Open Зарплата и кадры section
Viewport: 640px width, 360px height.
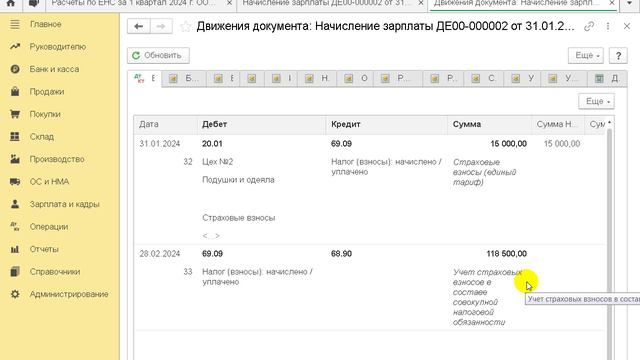click(64, 204)
